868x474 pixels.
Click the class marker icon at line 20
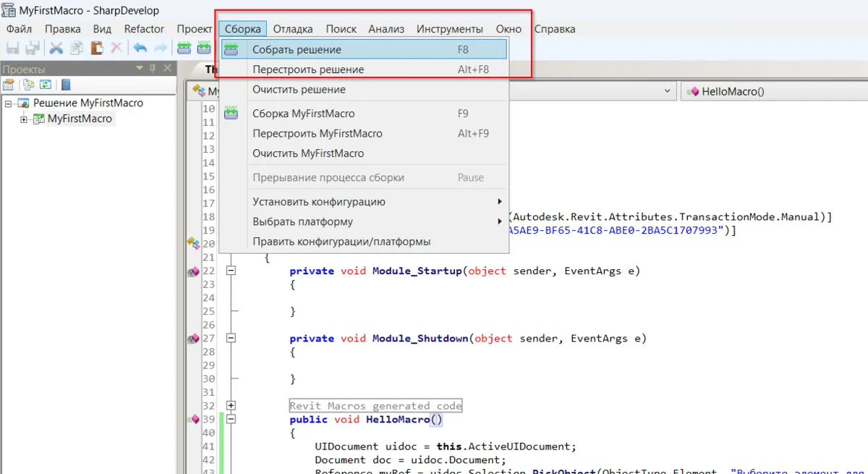click(192, 243)
